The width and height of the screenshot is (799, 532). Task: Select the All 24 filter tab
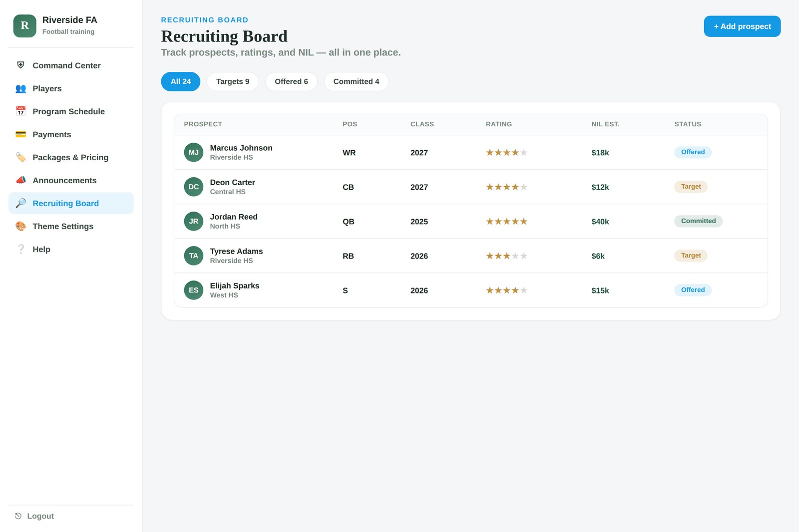pos(181,81)
